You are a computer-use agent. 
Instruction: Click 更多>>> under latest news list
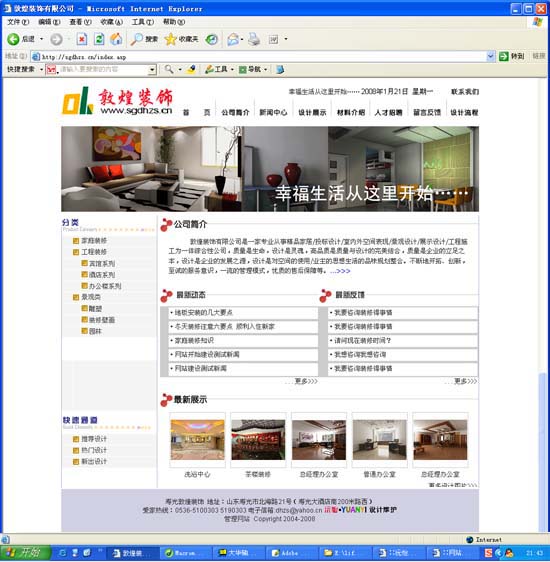point(306,381)
